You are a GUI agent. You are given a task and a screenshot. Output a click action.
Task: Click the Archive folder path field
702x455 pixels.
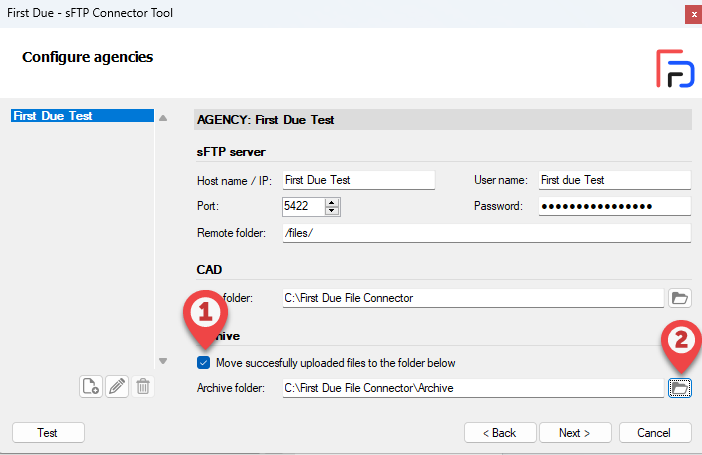pyautogui.click(x=473, y=388)
